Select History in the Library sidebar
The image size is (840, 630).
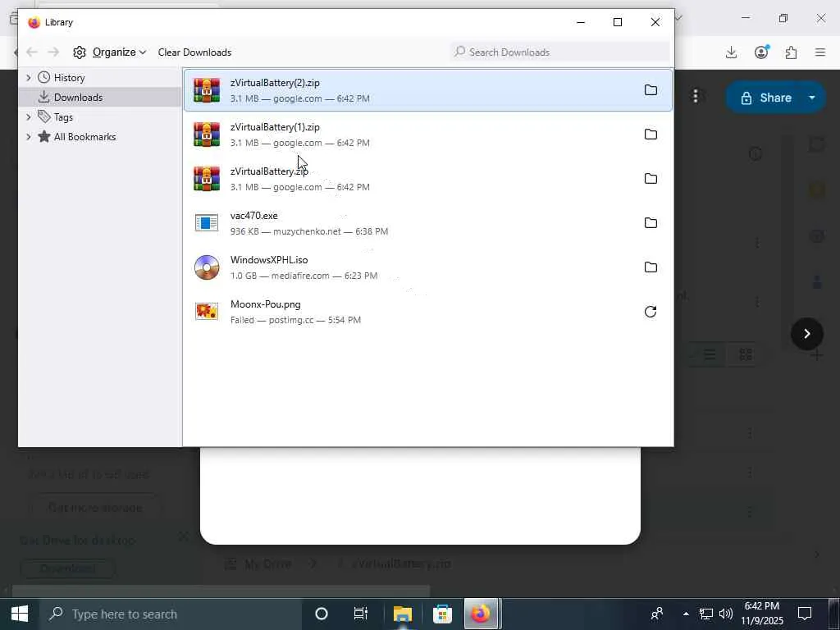(69, 78)
